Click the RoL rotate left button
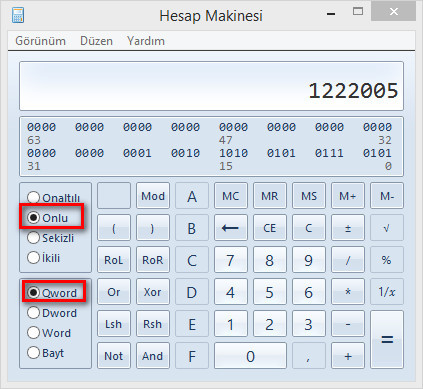This screenshot has width=423, height=389. [x=114, y=260]
